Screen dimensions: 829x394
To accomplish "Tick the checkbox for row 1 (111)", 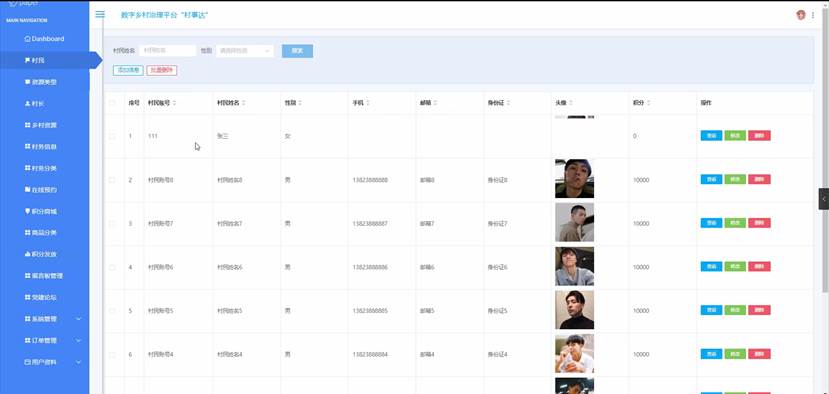I will click(x=112, y=136).
